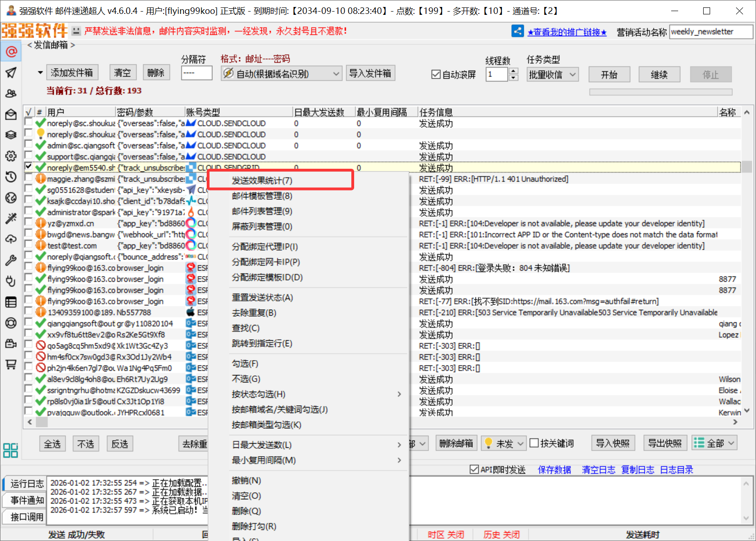Click the blue share icon beside promotion link
Image resolution: width=756 pixels, height=541 pixels.
(517, 32)
